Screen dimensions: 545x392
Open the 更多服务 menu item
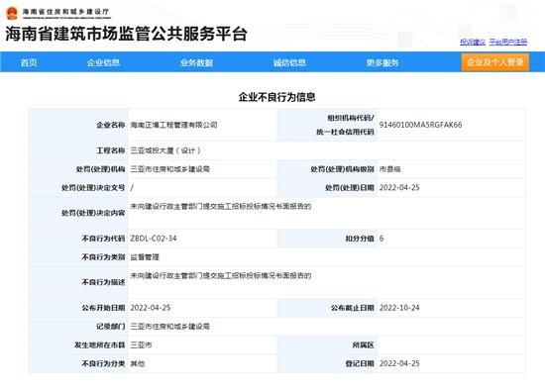click(382, 62)
